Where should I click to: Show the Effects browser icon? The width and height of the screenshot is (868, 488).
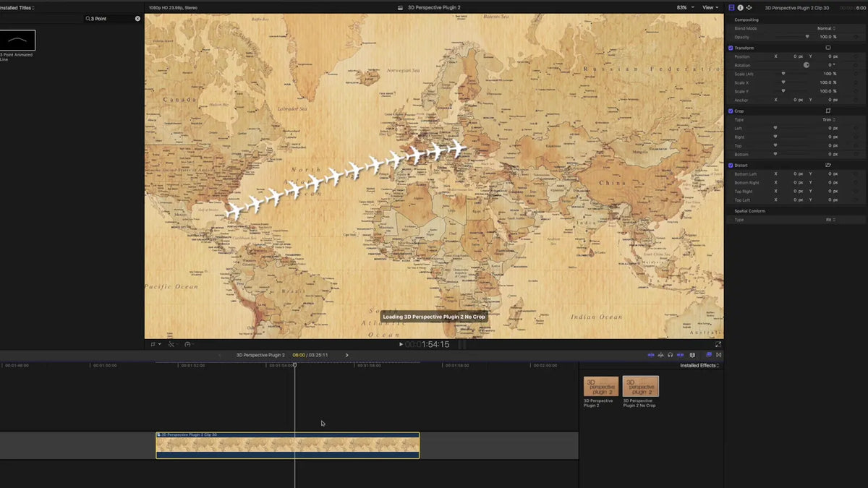point(709,355)
